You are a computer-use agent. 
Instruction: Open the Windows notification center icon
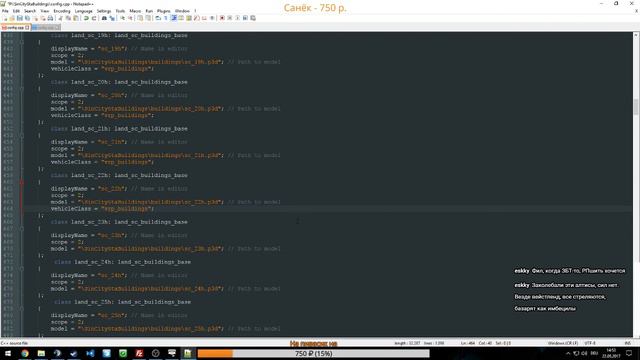pos(629,353)
